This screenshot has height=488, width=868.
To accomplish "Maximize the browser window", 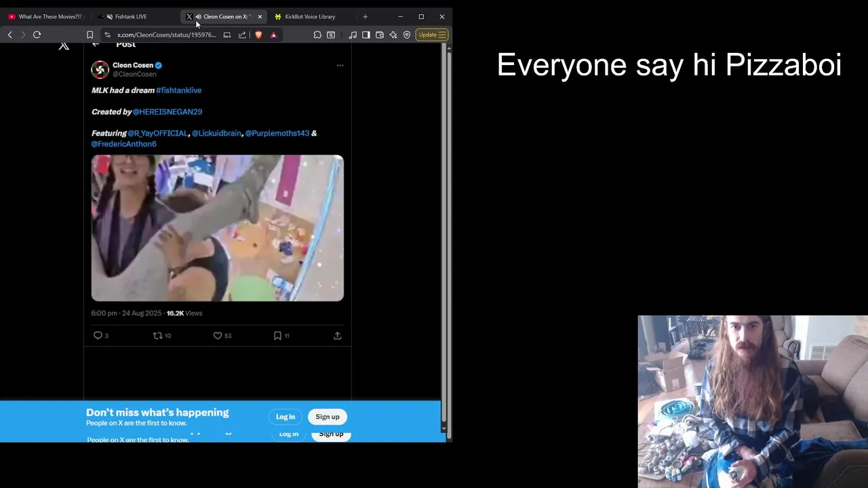I will (x=421, y=16).
